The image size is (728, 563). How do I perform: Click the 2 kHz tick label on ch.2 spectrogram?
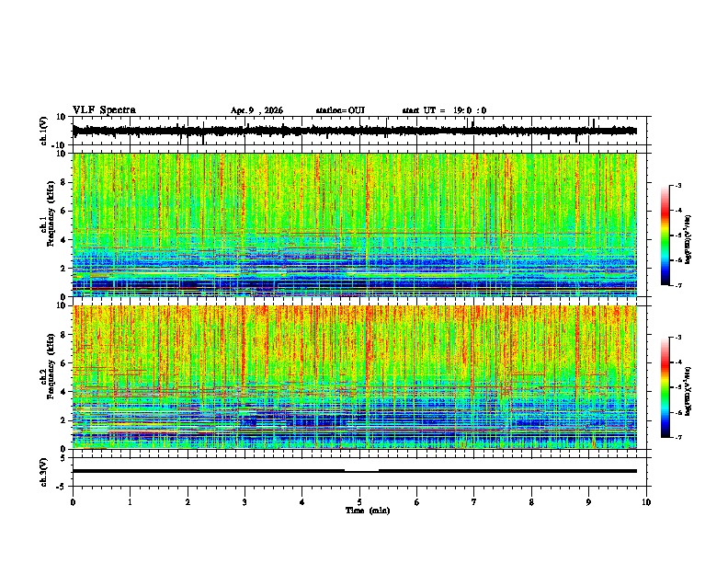[64, 420]
